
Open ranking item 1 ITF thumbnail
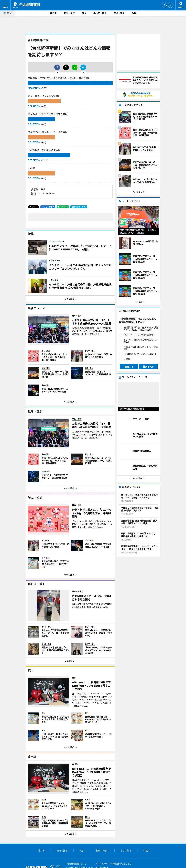tap(125, 117)
